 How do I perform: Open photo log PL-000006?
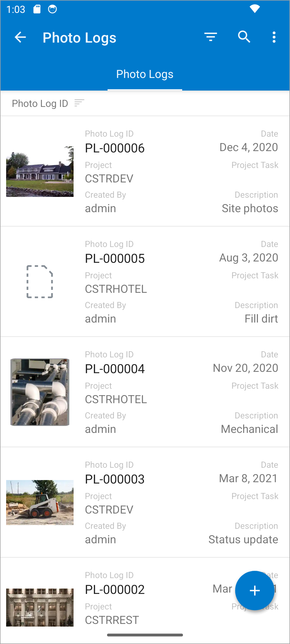click(115, 148)
